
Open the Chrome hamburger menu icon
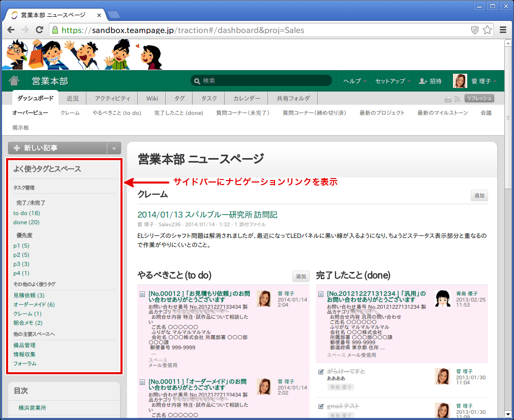point(503,30)
